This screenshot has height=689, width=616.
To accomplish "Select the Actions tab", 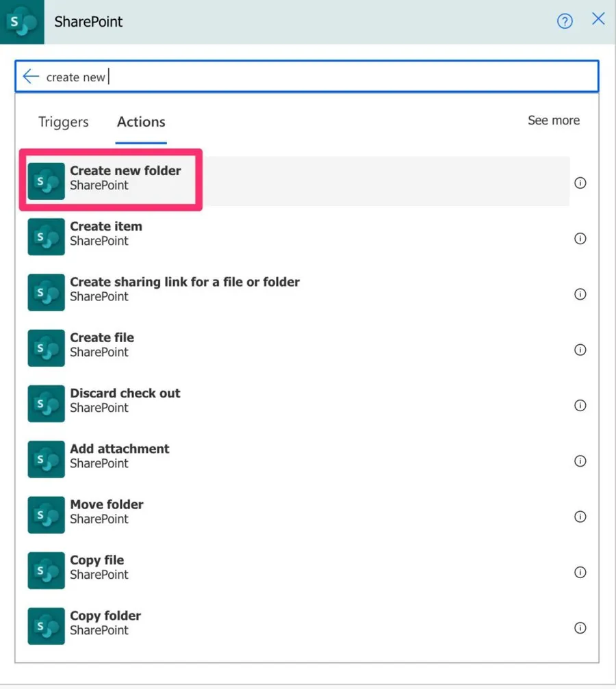I will coord(141,122).
